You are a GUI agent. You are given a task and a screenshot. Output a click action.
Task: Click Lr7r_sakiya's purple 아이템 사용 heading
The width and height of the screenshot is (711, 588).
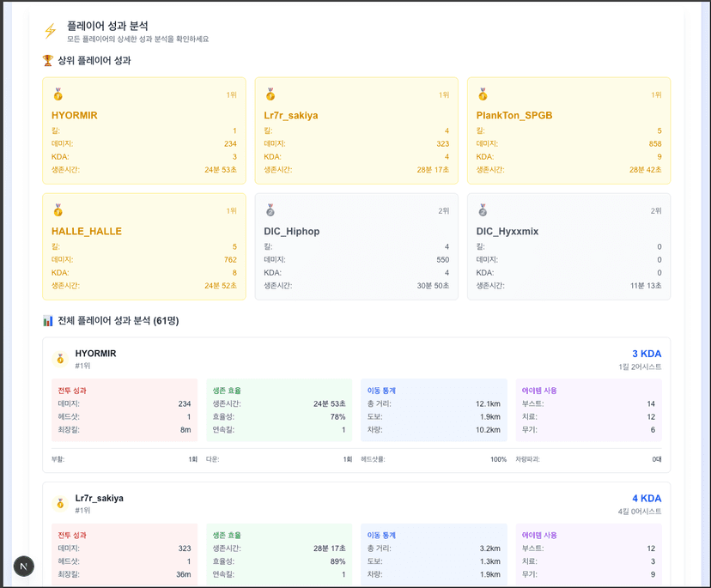coord(539,535)
